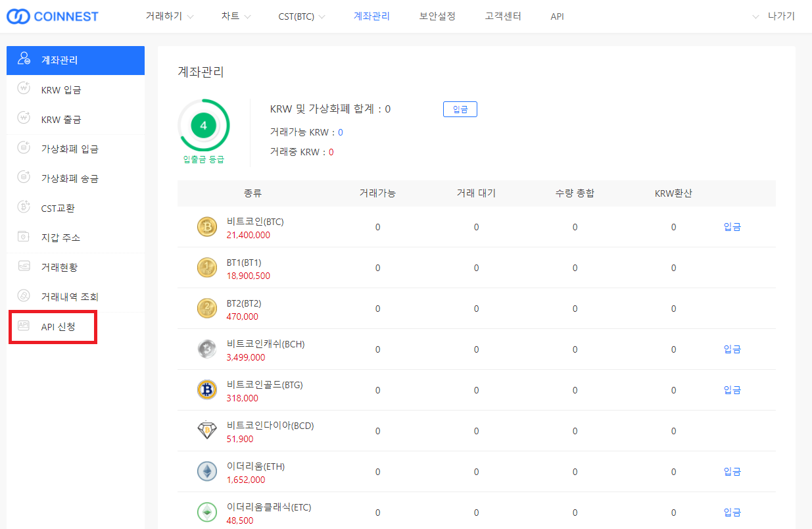Click the 비트코인(BTC) price 21,400,000
The width and height of the screenshot is (812, 529).
249,235
